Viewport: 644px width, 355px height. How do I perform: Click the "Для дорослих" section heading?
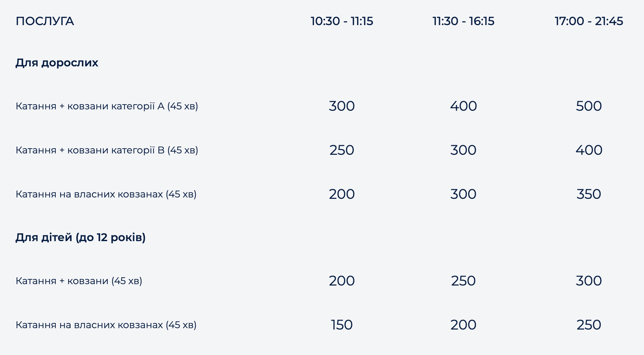(x=57, y=63)
